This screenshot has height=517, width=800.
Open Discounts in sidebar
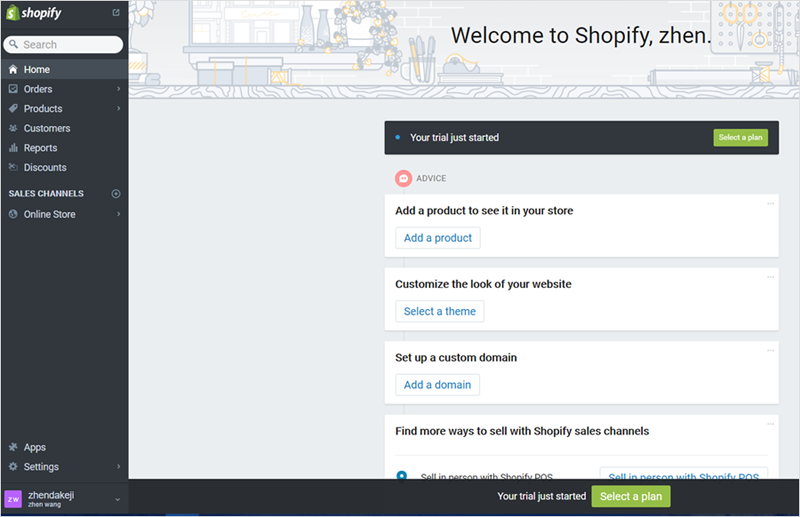pos(64,167)
